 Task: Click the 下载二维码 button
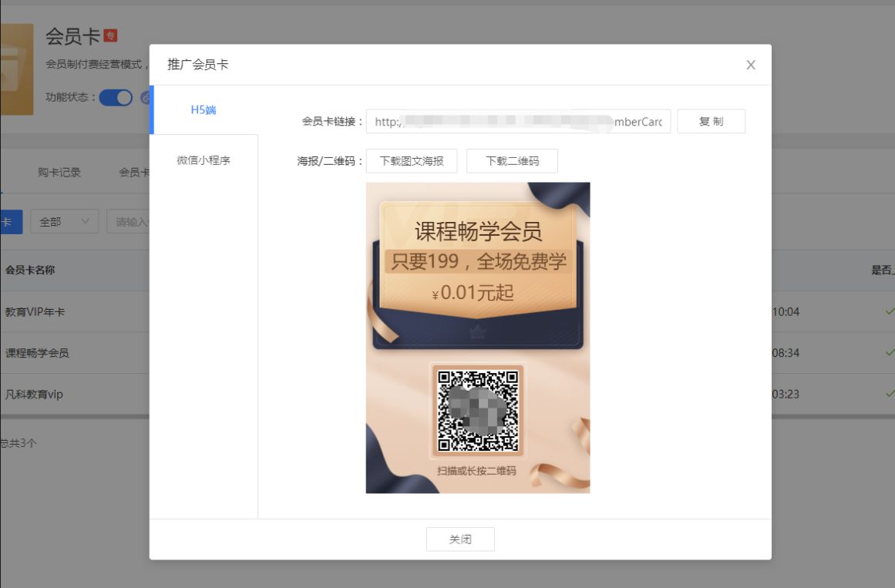[x=512, y=161]
